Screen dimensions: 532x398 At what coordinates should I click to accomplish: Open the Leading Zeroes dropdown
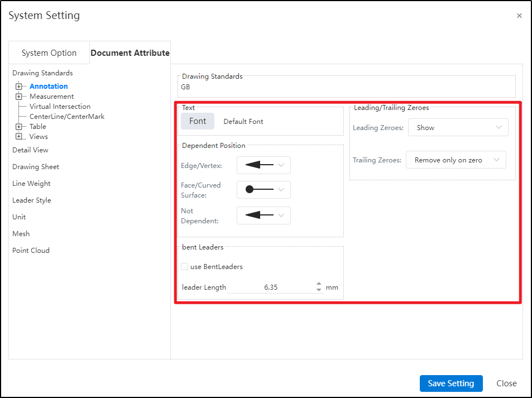tap(458, 128)
